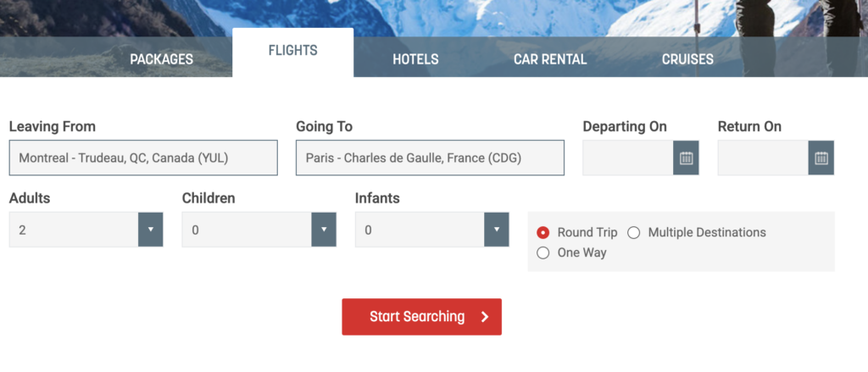Open the Cruises tab

coord(687,59)
